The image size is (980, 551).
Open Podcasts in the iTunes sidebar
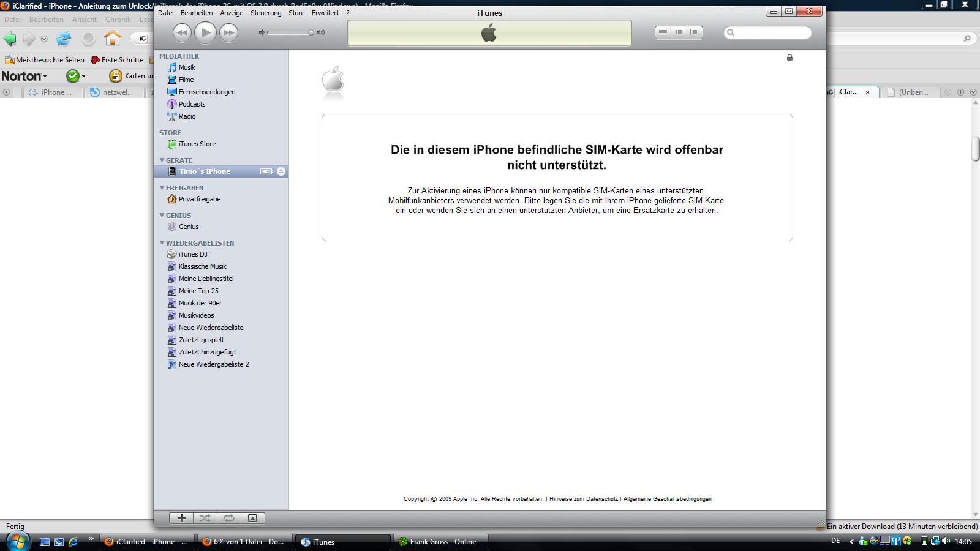192,104
